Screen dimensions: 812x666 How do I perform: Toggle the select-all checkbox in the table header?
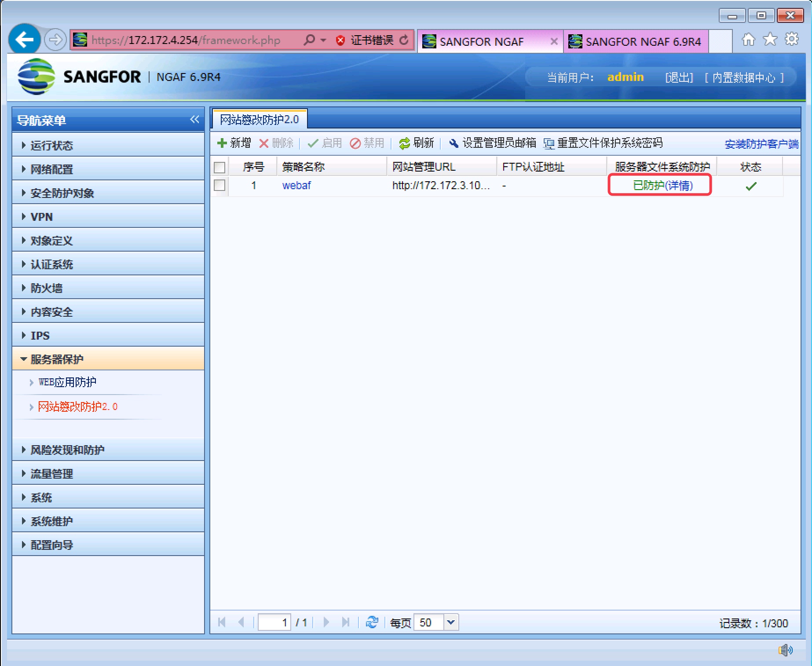coord(219,167)
